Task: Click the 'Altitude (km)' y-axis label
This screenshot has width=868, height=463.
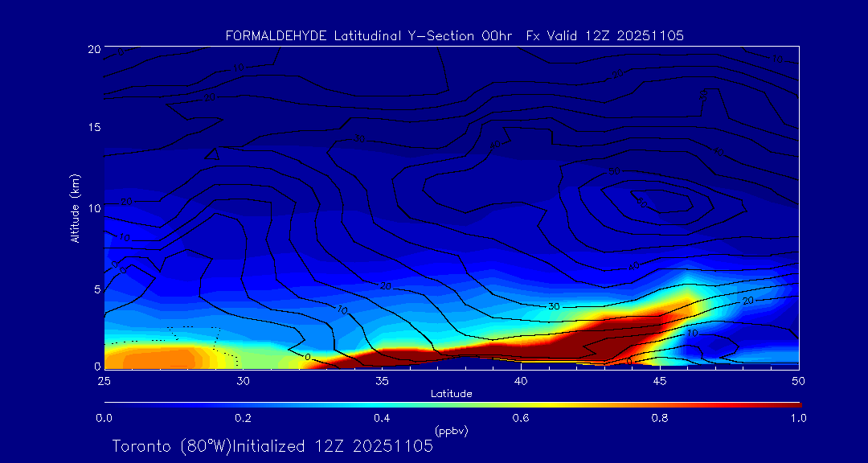Action: [75, 207]
